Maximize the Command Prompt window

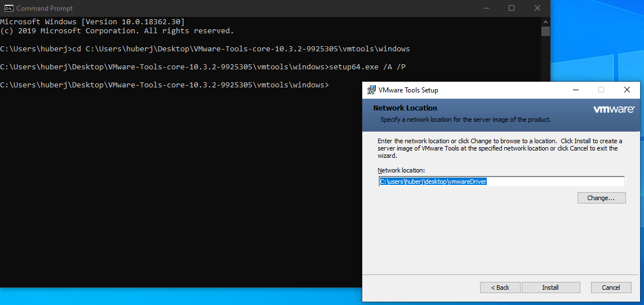pos(512,8)
